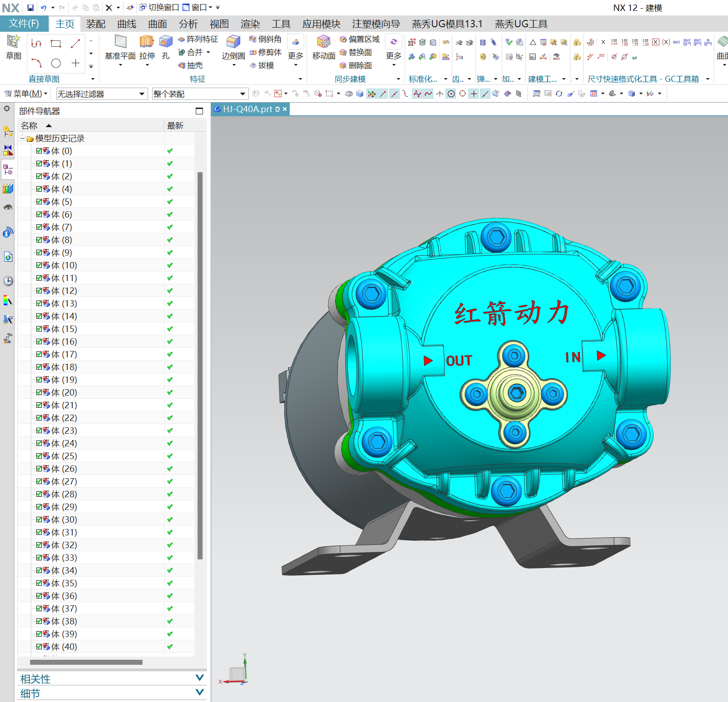The width and height of the screenshot is (728, 702).
Task: Select the rectangle sketch tool
Action: (56, 44)
